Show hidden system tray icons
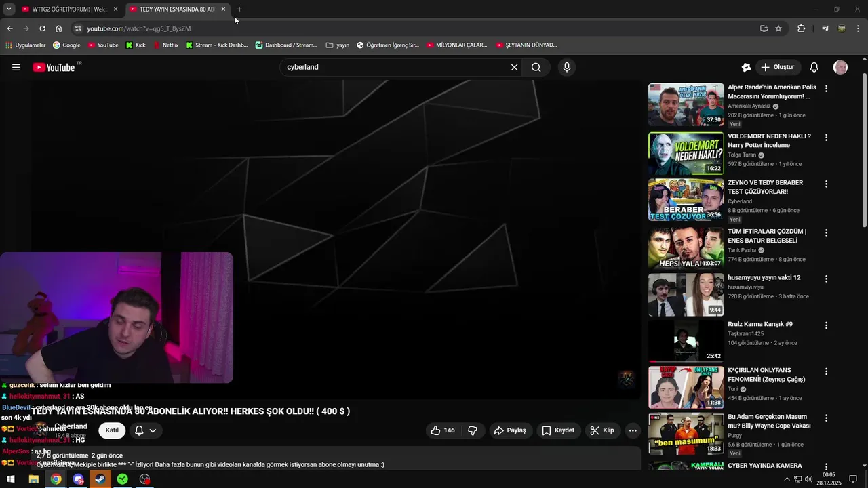 [787, 479]
